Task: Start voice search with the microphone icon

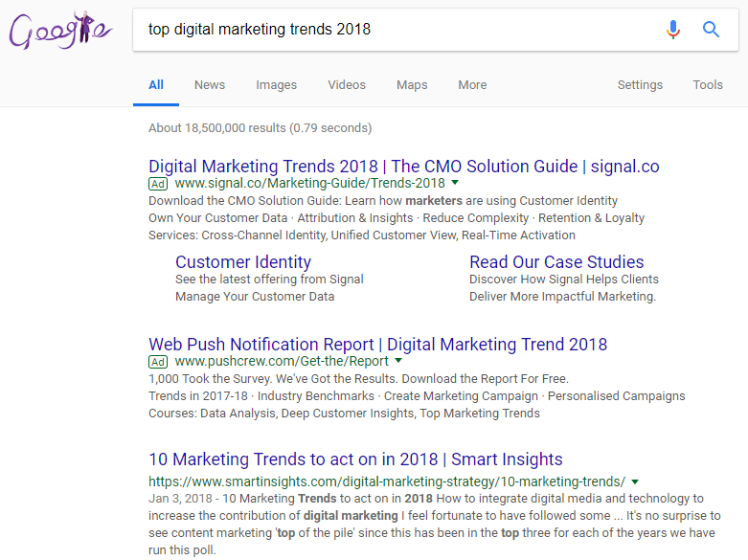Action: (x=673, y=30)
